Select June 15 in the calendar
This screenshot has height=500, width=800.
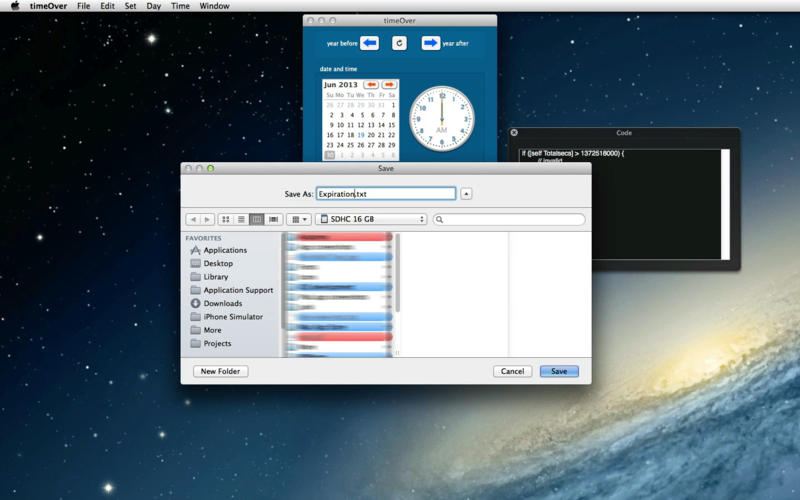click(x=391, y=125)
